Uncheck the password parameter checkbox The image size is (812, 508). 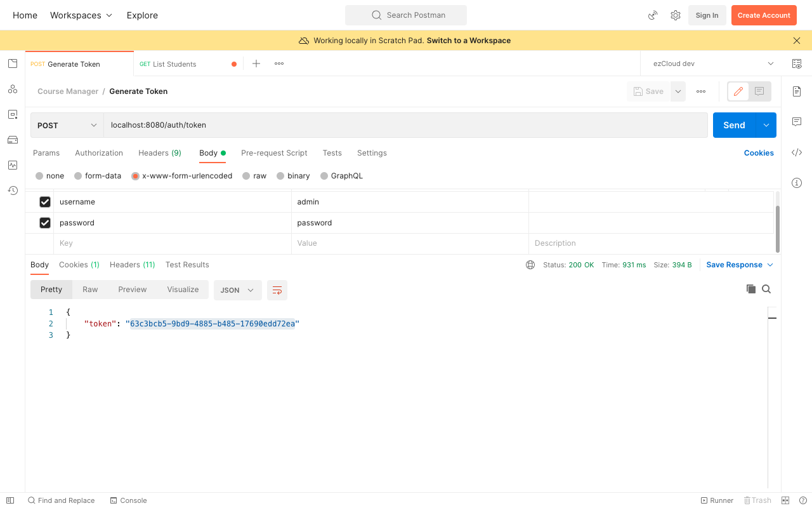45,223
